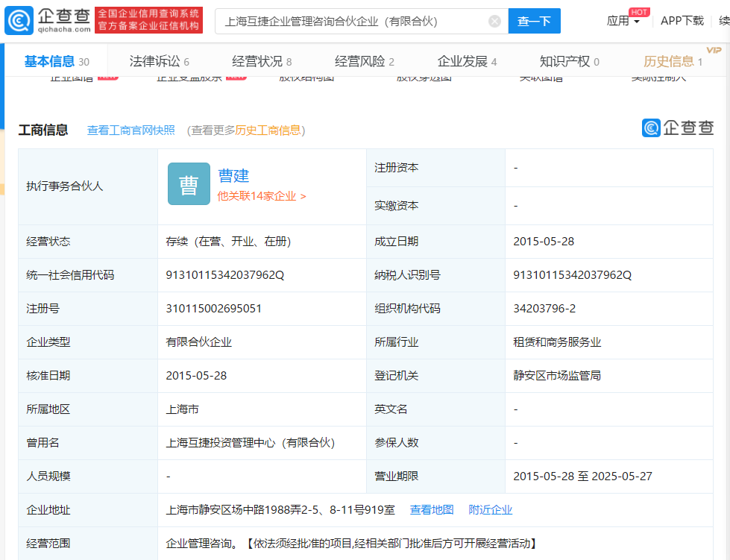Click the region value 上海市
Image resolution: width=730 pixels, height=560 pixels.
tap(182, 409)
